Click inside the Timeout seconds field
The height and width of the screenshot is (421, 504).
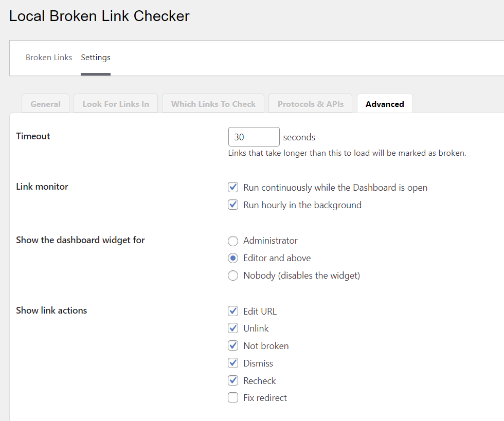point(254,136)
